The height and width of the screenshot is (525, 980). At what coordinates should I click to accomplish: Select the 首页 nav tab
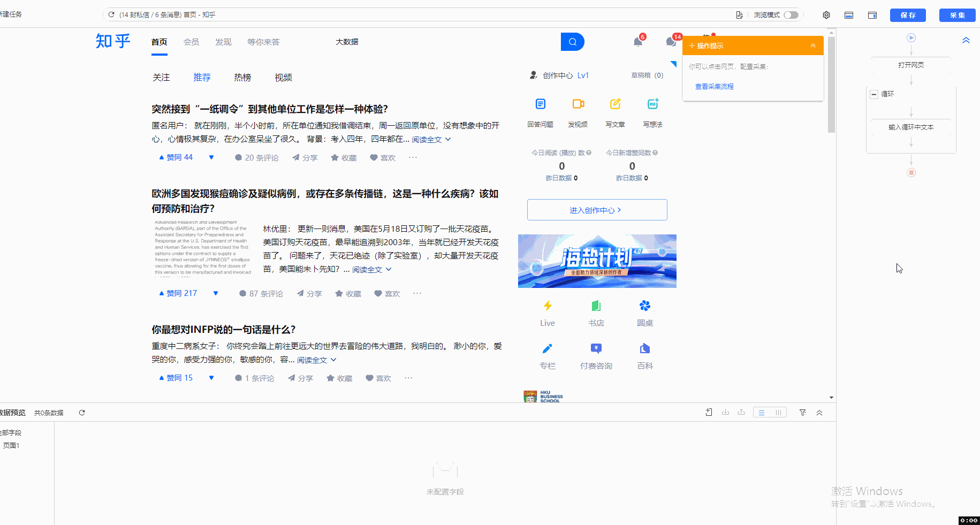159,42
